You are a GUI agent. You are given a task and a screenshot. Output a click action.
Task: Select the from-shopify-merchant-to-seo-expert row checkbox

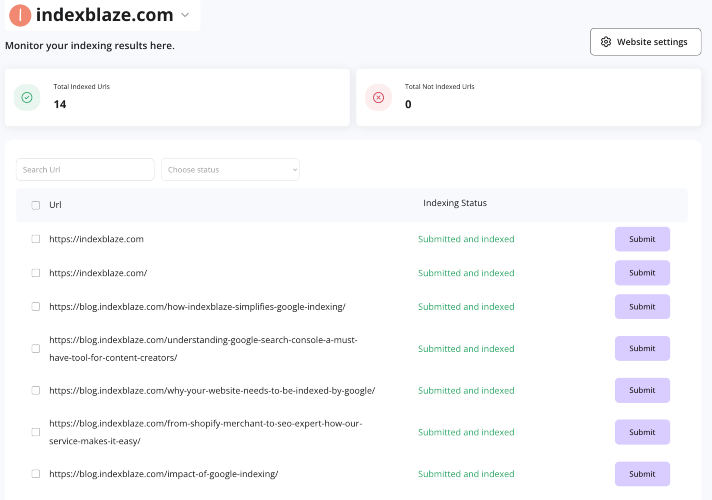35,432
